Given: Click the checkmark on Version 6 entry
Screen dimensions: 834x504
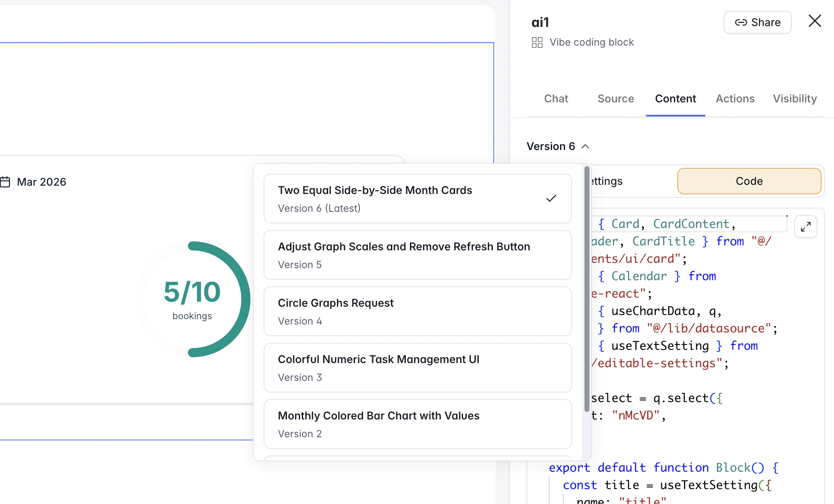Looking at the screenshot, I should tap(551, 199).
